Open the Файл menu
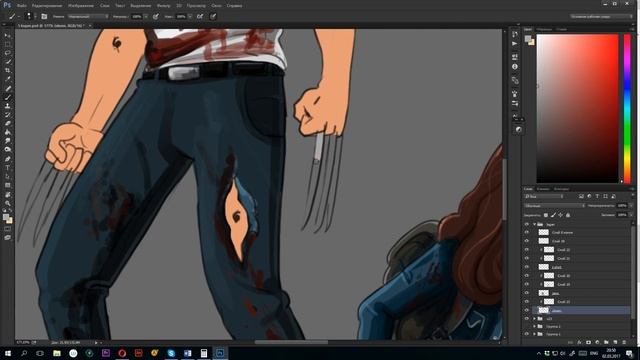640x360 pixels. coord(22,6)
